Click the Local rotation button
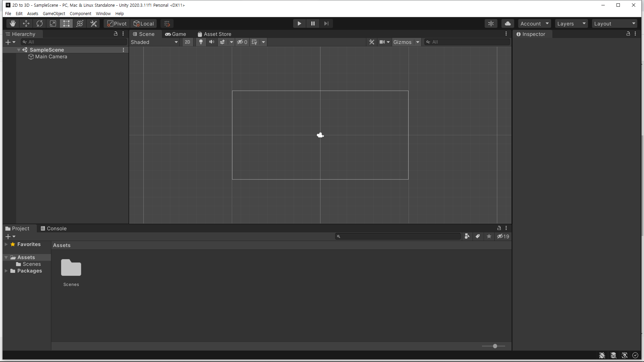 (144, 23)
